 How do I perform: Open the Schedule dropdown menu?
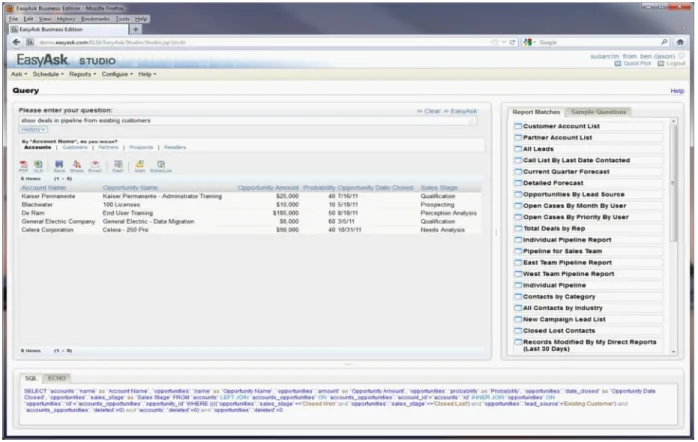(48, 74)
